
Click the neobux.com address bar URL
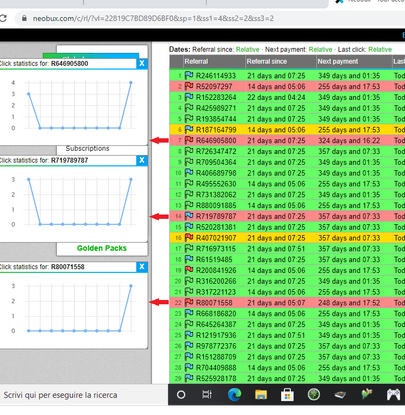(x=153, y=18)
